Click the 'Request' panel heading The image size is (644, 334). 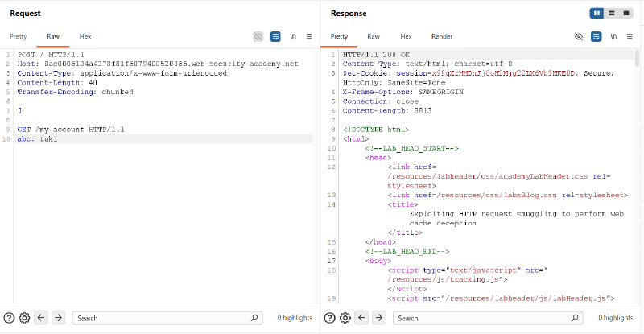(x=26, y=14)
